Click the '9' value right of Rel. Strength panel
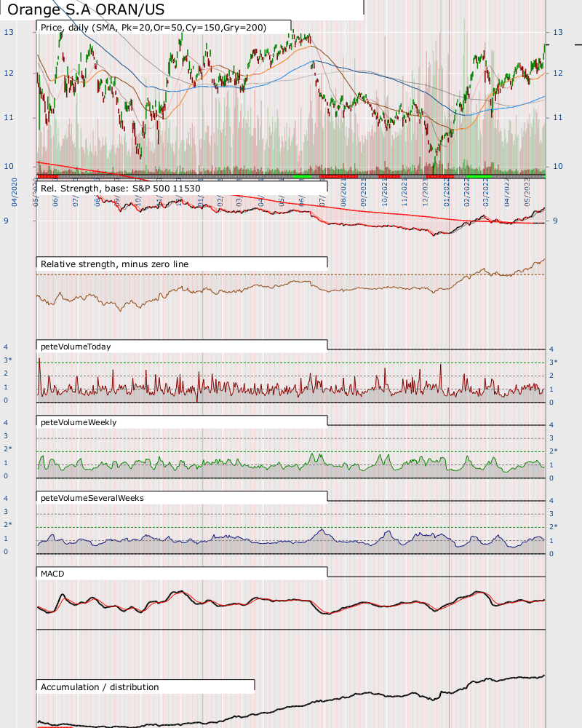Screen dimensions: 582x728 (555, 221)
